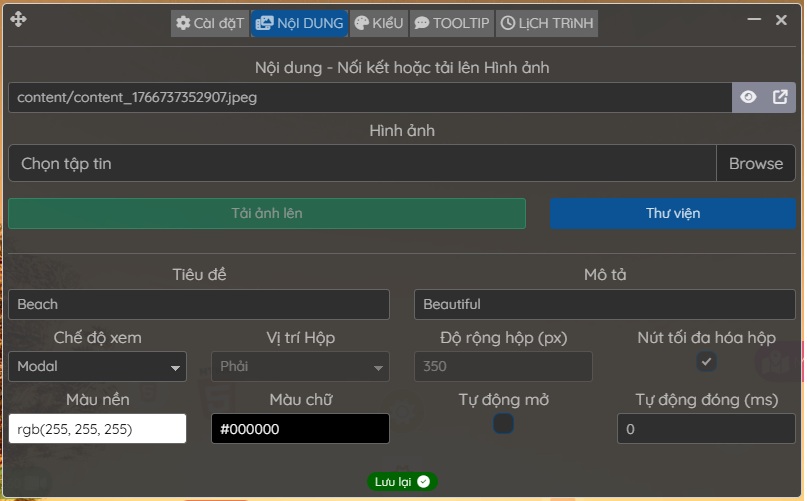The height and width of the screenshot is (501, 807).
Task: Click the Lưu lại save button
Action: pos(402,482)
